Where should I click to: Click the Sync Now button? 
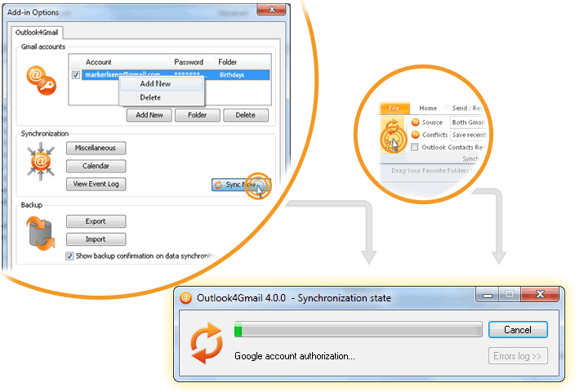tap(241, 185)
